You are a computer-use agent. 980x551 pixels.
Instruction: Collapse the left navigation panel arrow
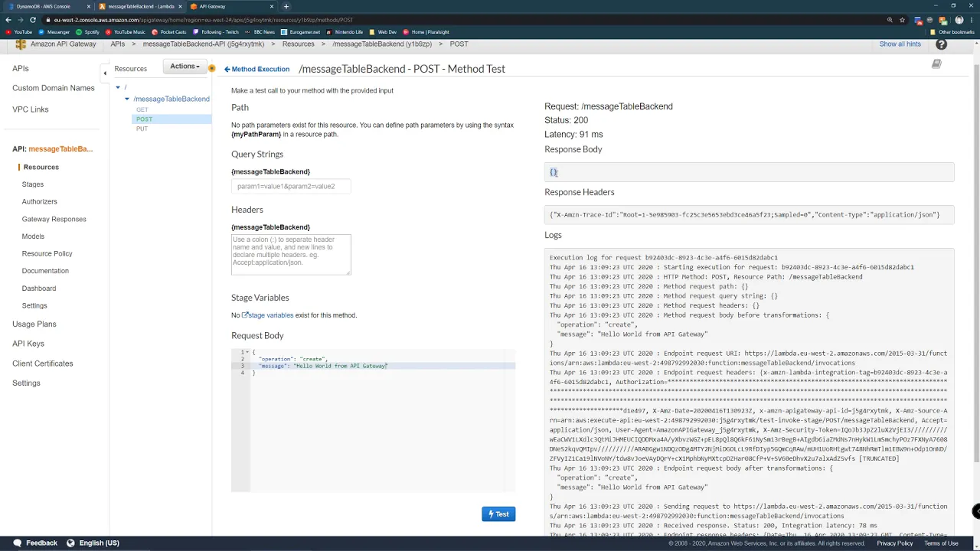(105, 73)
